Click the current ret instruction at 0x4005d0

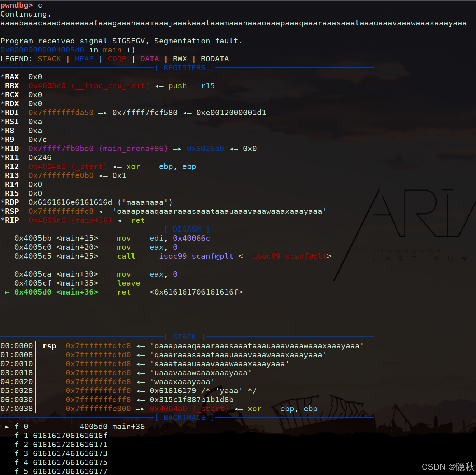click(124, 292)
